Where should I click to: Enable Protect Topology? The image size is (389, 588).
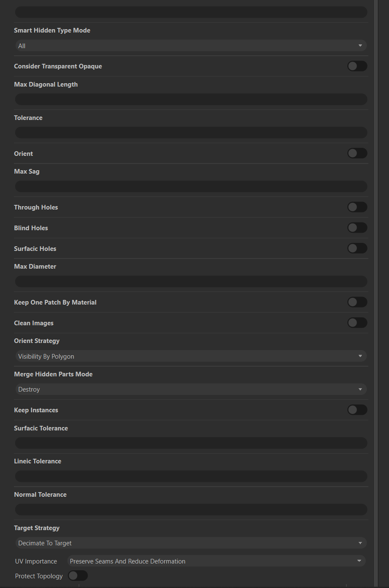[x=78, y=575]
